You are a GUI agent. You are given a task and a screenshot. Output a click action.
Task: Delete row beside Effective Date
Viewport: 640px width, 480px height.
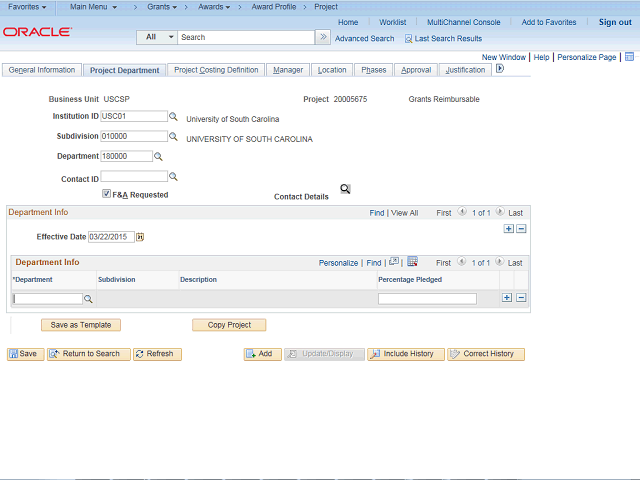click(x=521, y=229)
